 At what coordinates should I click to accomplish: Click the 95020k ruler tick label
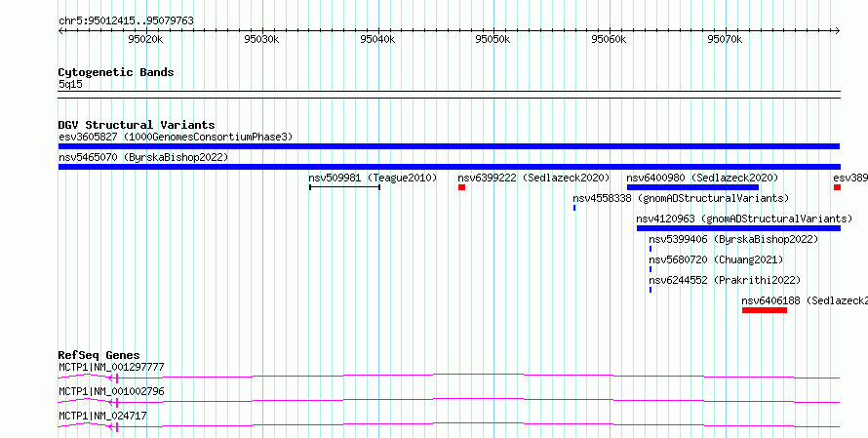point(145,39)
